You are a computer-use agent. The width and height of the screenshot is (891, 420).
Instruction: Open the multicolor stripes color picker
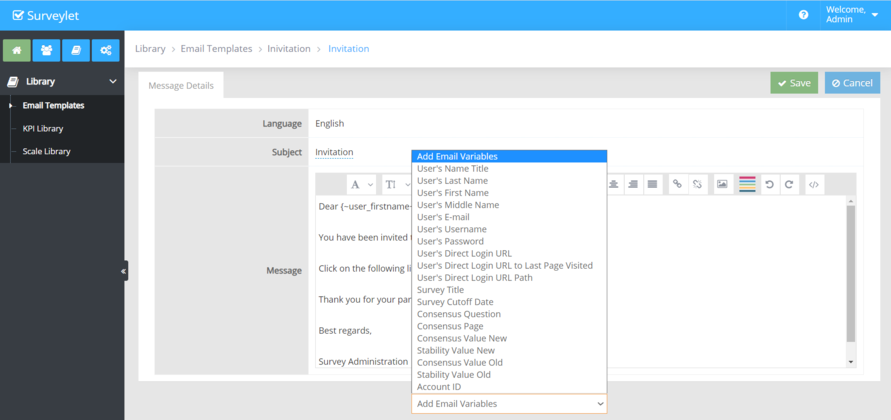(747, 185)
